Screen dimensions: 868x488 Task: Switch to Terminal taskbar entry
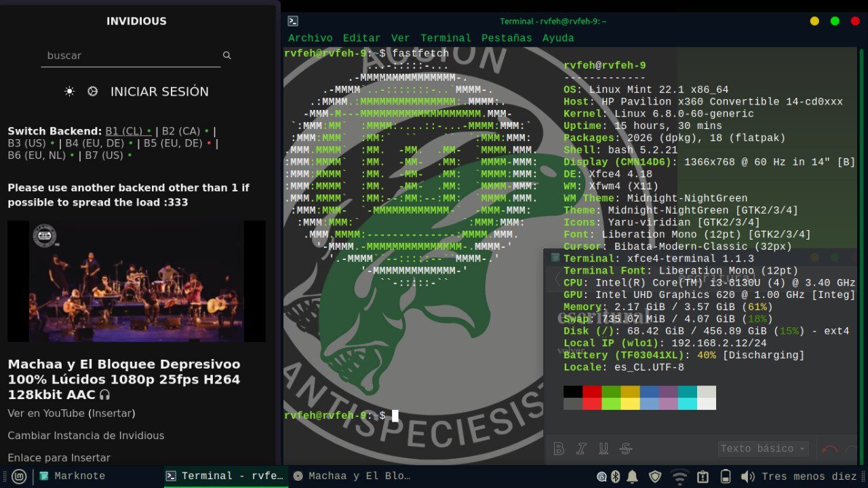click(x=226, y=476)
